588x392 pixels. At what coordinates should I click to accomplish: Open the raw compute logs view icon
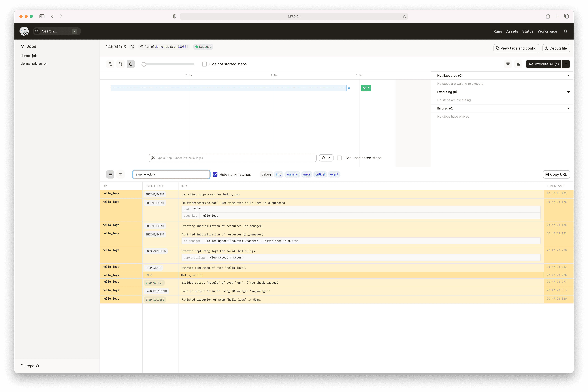tap(120, 174)
